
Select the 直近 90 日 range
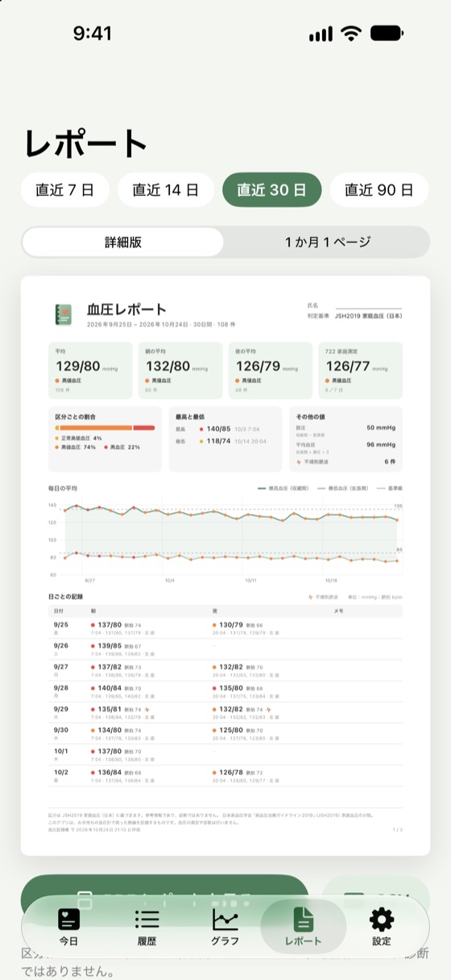pyautogui.click(x=379, y=190)
